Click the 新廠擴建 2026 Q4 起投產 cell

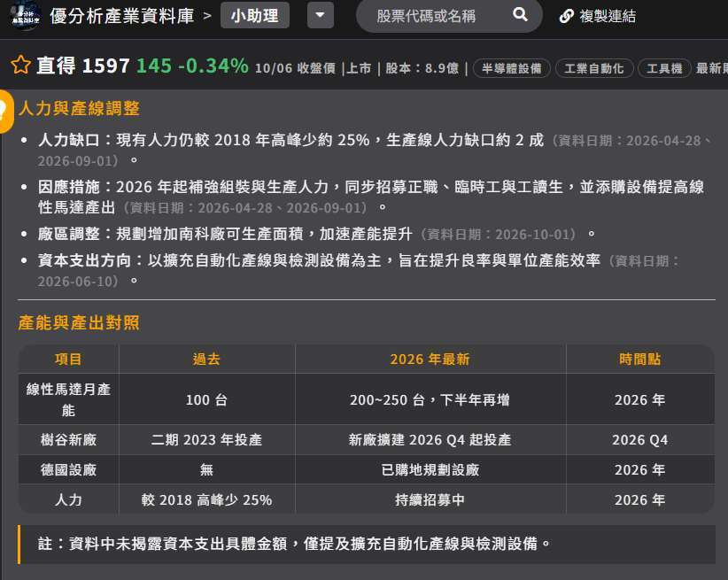click(430, 440)
